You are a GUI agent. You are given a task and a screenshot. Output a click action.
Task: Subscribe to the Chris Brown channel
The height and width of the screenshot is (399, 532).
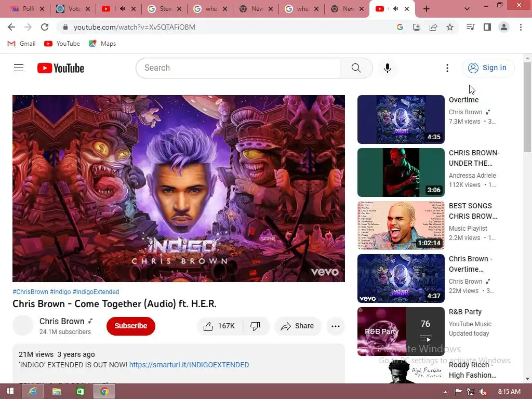(130, 326)
